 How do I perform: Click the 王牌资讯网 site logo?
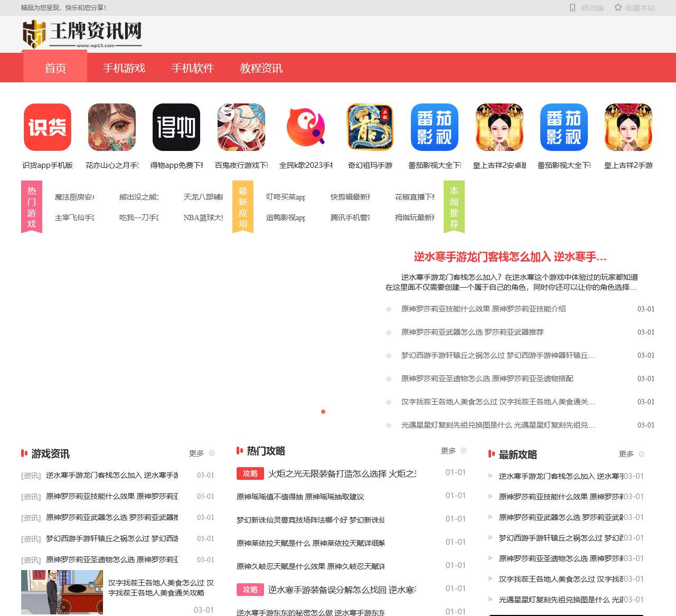tap(82, 34)
